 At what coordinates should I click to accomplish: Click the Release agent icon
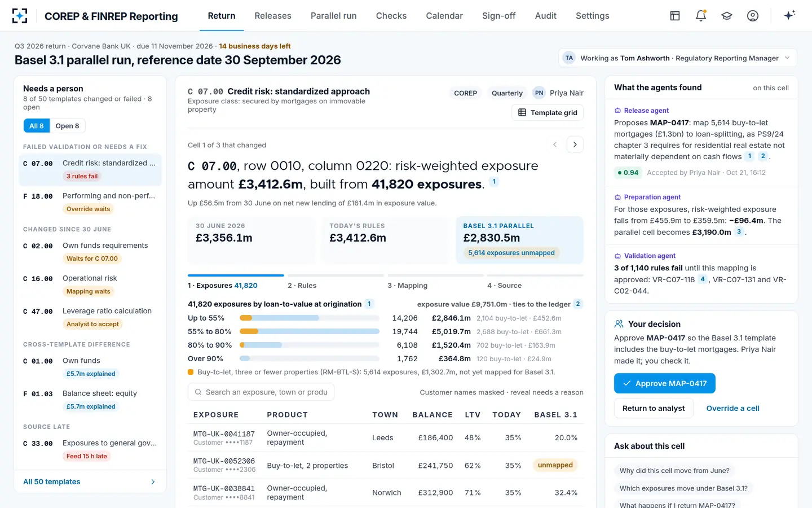(617, 111)
